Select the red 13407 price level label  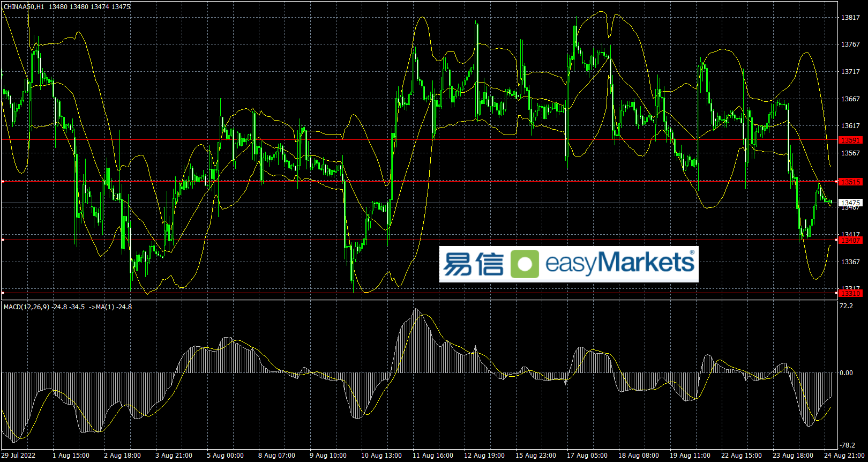click(x=850, y=240)
